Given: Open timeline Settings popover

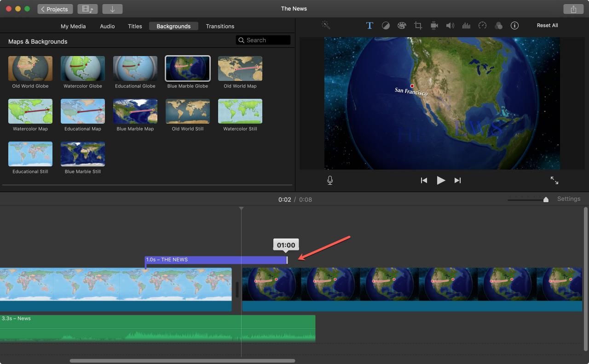Looking at the screenshot, I should pos(569,199).
